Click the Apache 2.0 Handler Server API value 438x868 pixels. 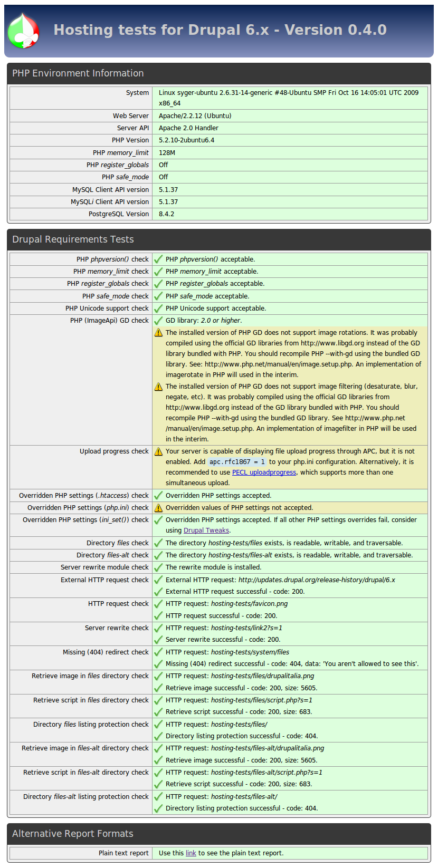click(188, 128)
